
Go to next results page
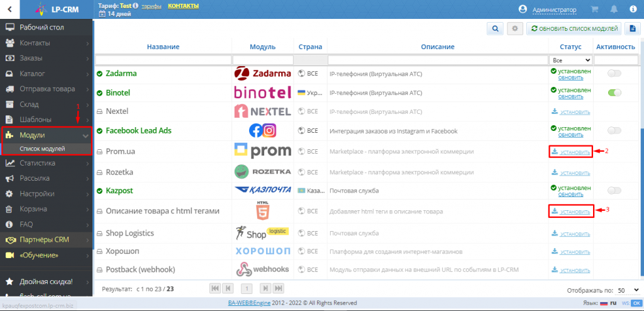[x=265, y=289]
